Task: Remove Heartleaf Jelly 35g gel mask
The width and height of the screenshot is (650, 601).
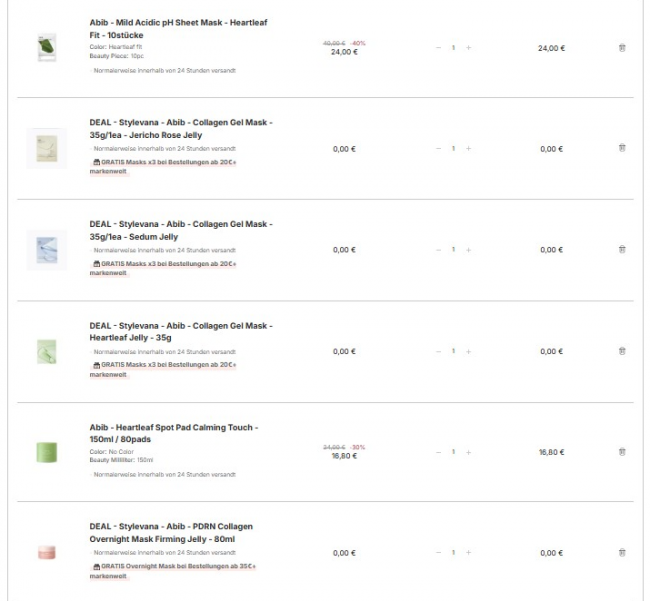Action: (621, 351)
